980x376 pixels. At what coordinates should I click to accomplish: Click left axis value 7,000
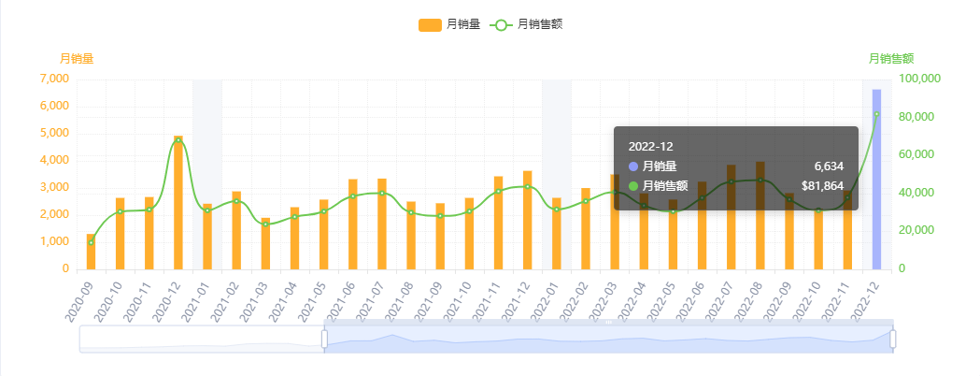pyautogui.click(x=56, y=80)
